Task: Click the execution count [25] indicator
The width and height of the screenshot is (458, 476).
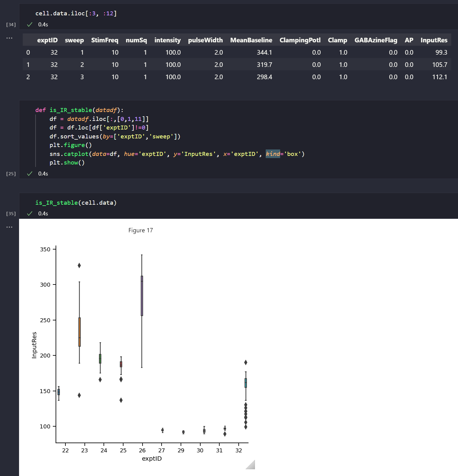Action: click(x=11, y=173)
